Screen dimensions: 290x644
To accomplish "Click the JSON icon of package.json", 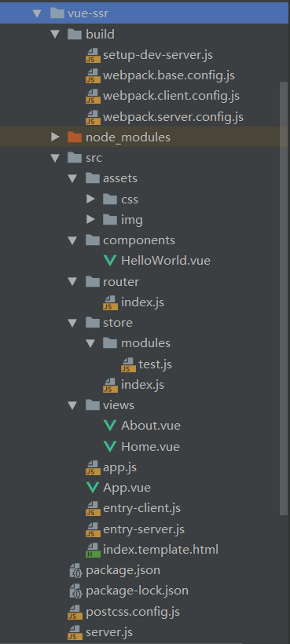I will pyautogui.click(x=75, y=570).
